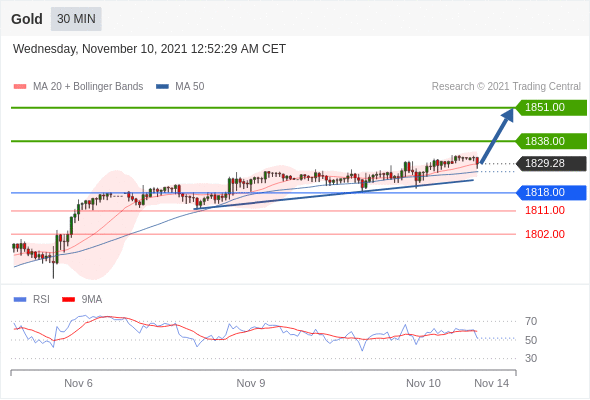Toggle the MA 20 + Bollinger Bands legend

click(x=78, y=87)
